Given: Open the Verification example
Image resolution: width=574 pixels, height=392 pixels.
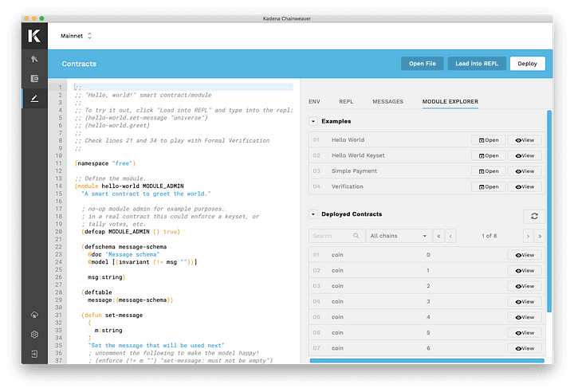Looking at the screenshot, I should [x=489, y=186].
